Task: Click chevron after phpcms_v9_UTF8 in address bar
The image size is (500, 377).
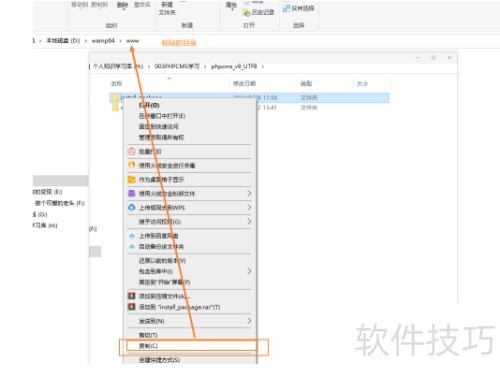Action: 263,67
